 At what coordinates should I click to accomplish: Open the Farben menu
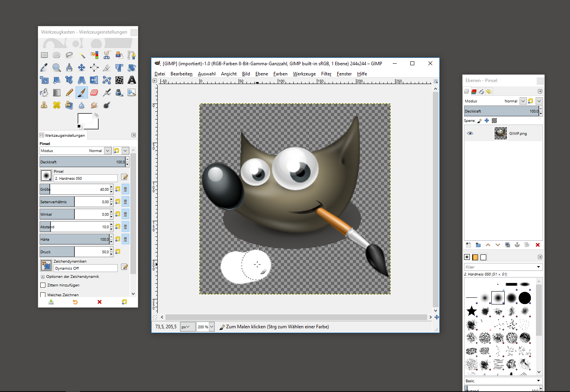coord(280,74)
